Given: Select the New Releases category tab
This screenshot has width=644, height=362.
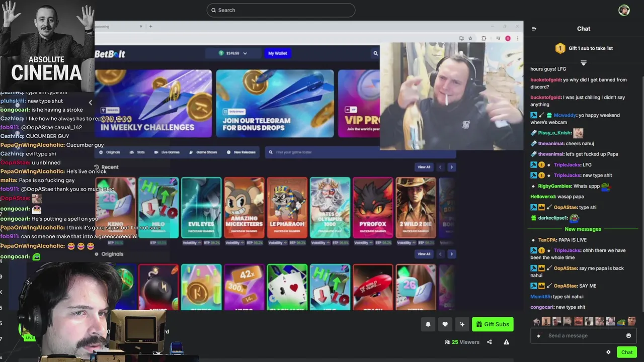Looking at the screenshot, I should (242, 152).
